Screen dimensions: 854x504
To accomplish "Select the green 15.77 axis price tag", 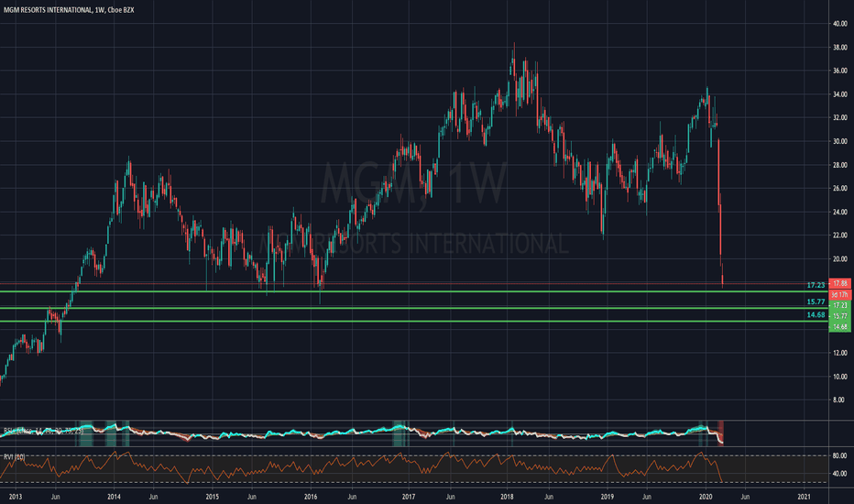I will tap(840, 316).
